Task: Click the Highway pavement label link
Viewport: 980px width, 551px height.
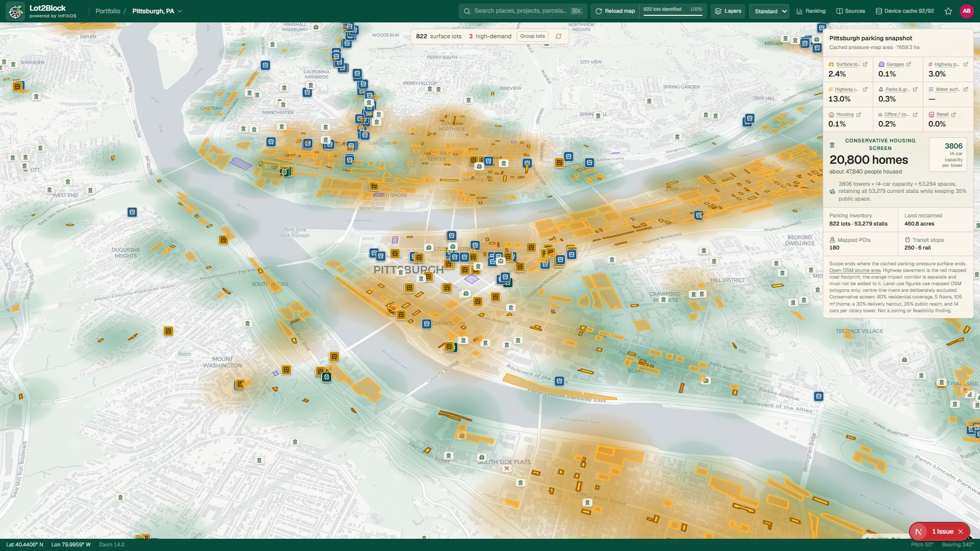Action: [947, 64]
